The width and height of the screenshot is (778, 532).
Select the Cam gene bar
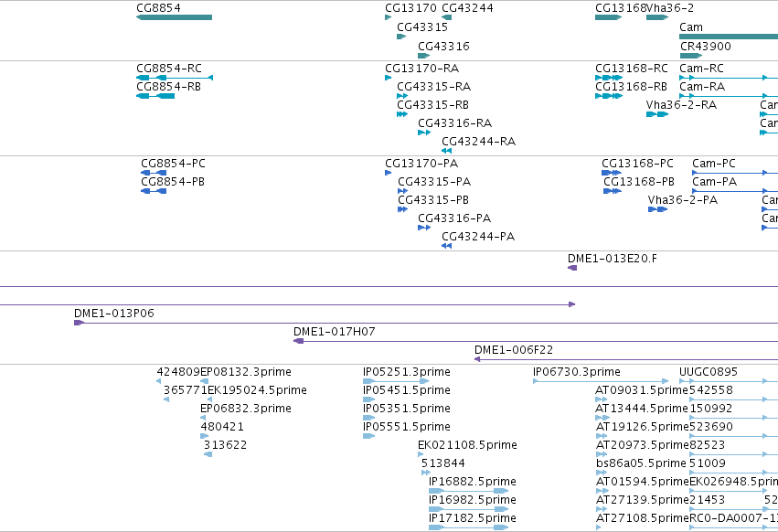click(729, 37)
